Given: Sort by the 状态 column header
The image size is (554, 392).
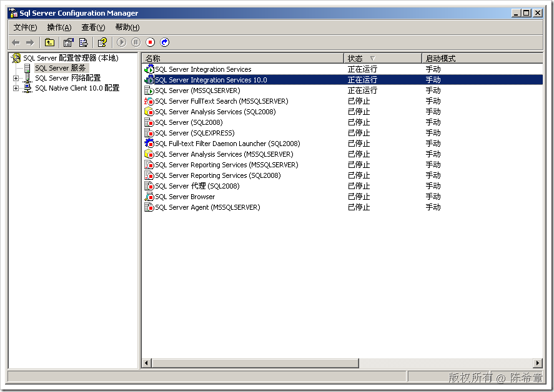Looking at the screenshot, I should 383,58.
